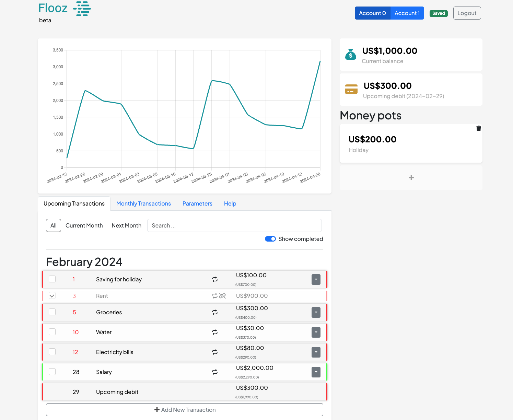Click the US$80.00 Electricity bills amount
513x420 pixels.
pos(250,348)
